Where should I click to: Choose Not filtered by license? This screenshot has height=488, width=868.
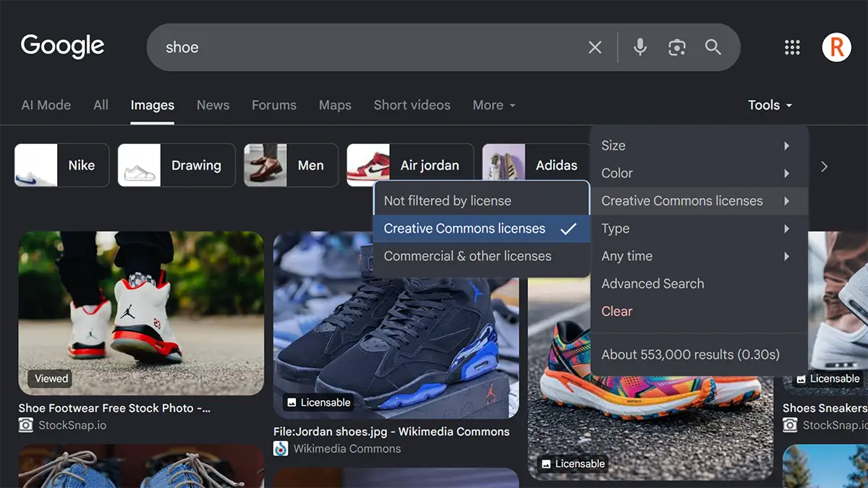(482, 201)
